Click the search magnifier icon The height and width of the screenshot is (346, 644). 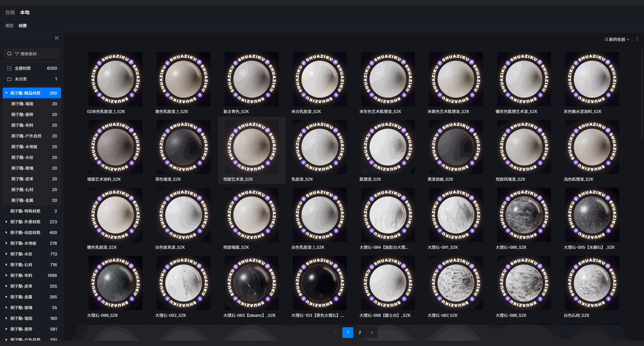point(9,54)
